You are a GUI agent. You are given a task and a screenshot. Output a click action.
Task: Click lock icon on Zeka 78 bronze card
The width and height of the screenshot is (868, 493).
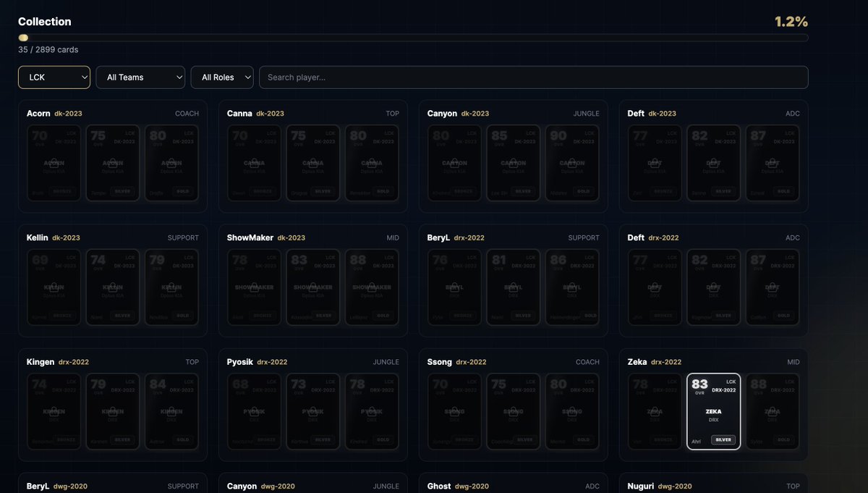655,412
